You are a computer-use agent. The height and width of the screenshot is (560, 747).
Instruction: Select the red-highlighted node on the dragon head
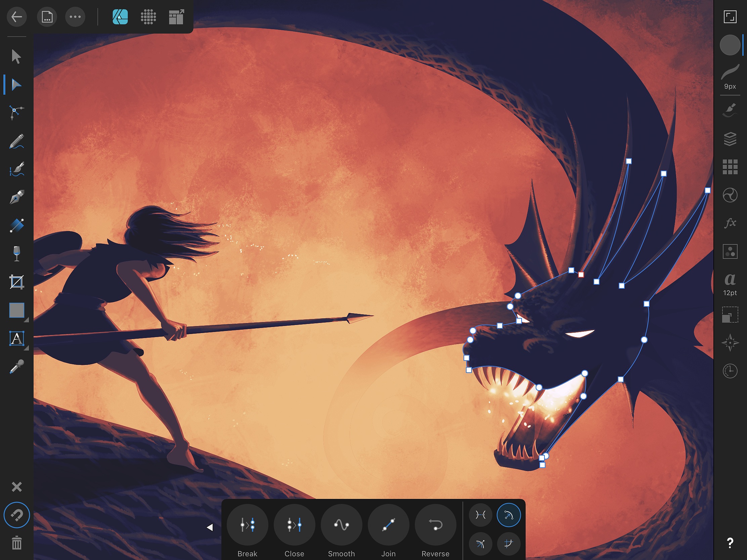click(x=581, y=274)
